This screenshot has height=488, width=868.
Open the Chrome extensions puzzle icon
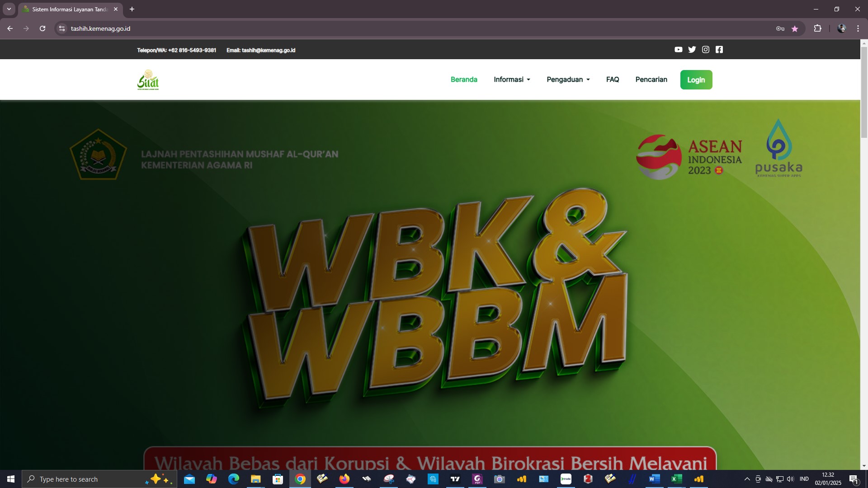[817, 28]
